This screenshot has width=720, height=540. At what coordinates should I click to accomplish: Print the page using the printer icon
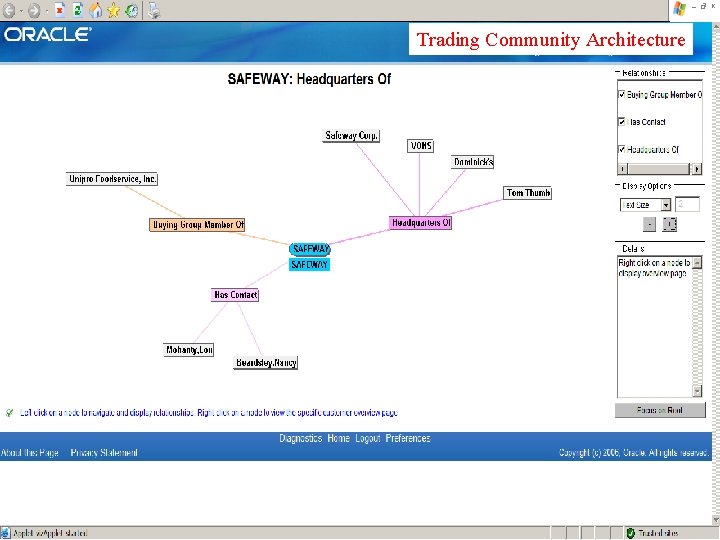[x=154, y=10]
